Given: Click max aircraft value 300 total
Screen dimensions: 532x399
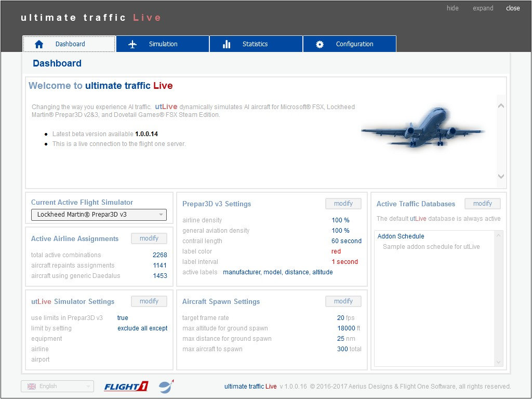Looking at the screenshot, I should [349, 349].
